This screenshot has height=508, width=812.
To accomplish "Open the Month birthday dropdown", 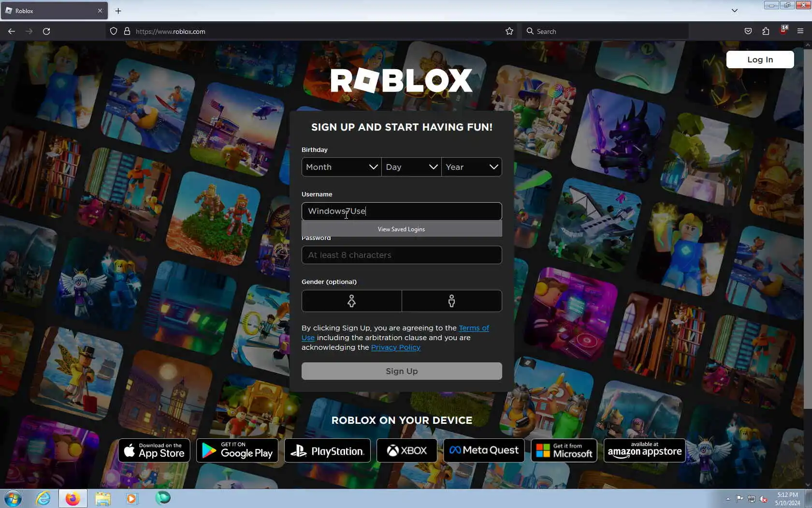I will pos(341,167).
